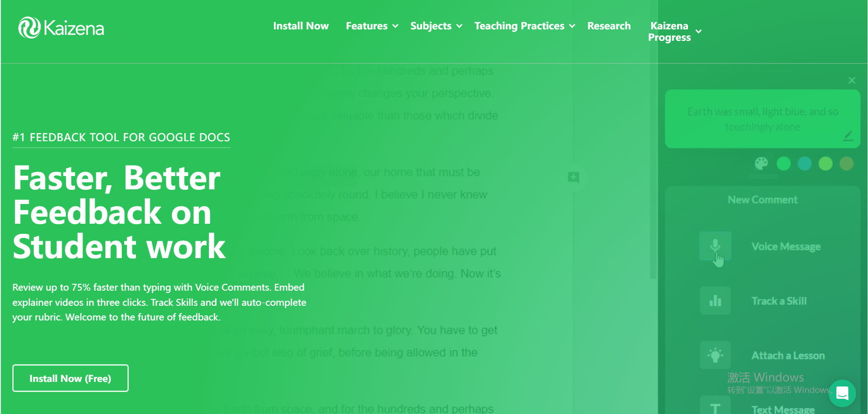
Task: Click the Voice Message label
Action: coord(786,247)
